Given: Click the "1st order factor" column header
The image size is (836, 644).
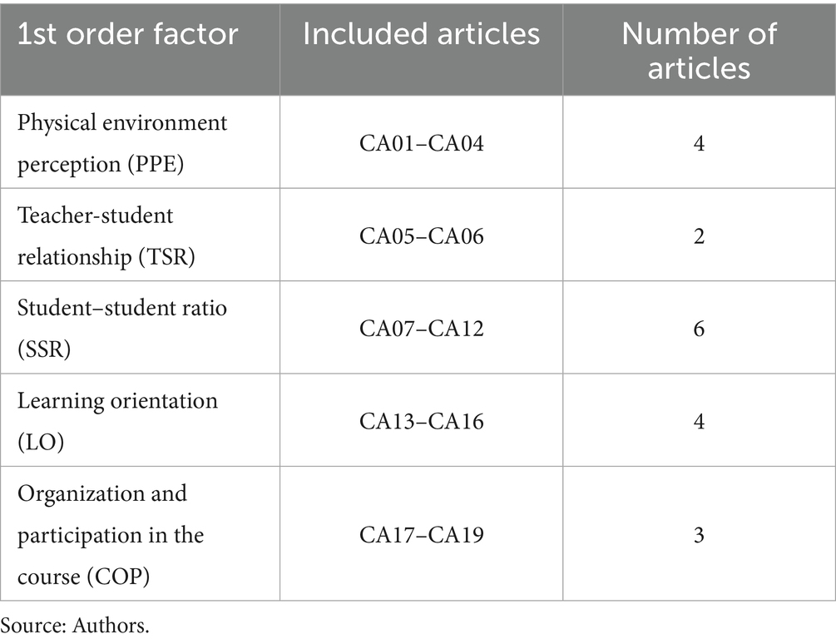Looking at the screenshot, I should point(128,34).
